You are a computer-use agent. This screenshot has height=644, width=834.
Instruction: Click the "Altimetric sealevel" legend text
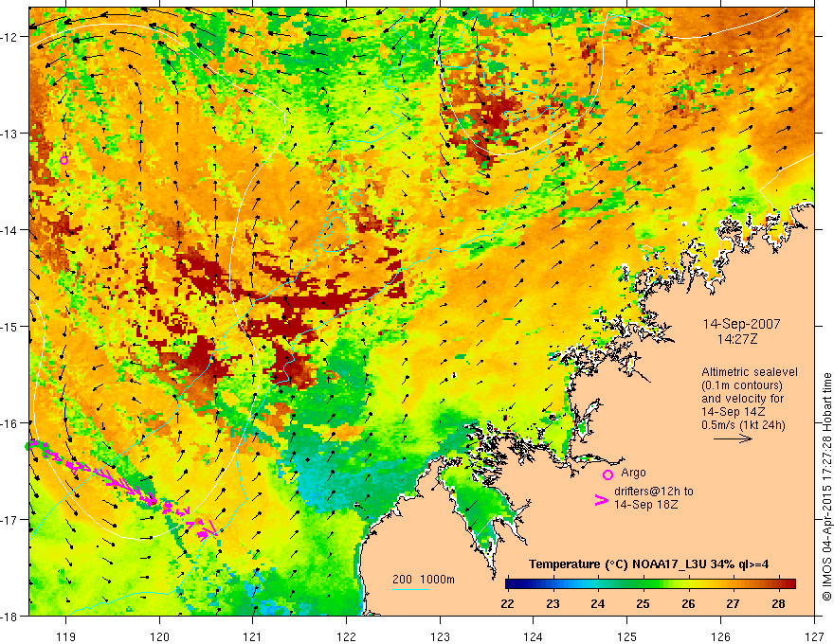pyautogui.click(x=750, y=372)
